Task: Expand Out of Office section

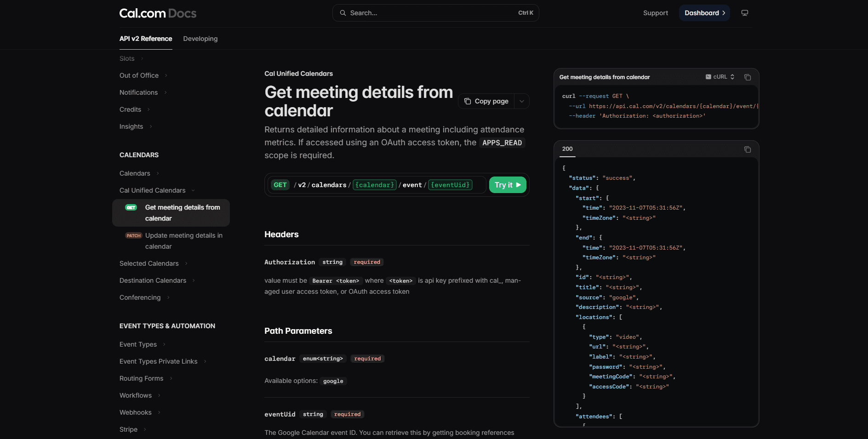Action: tap(143, 75)
